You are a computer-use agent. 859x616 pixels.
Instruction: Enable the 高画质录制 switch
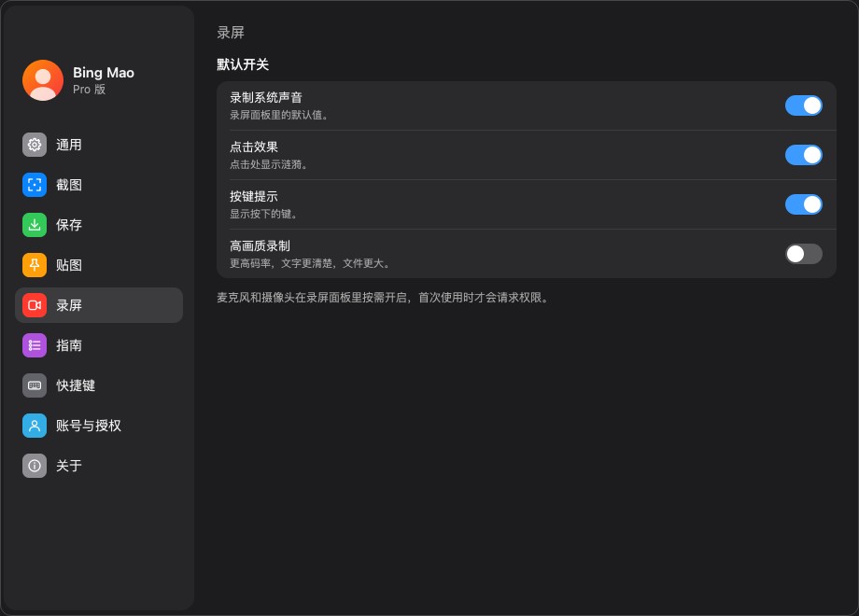point(803,254)
